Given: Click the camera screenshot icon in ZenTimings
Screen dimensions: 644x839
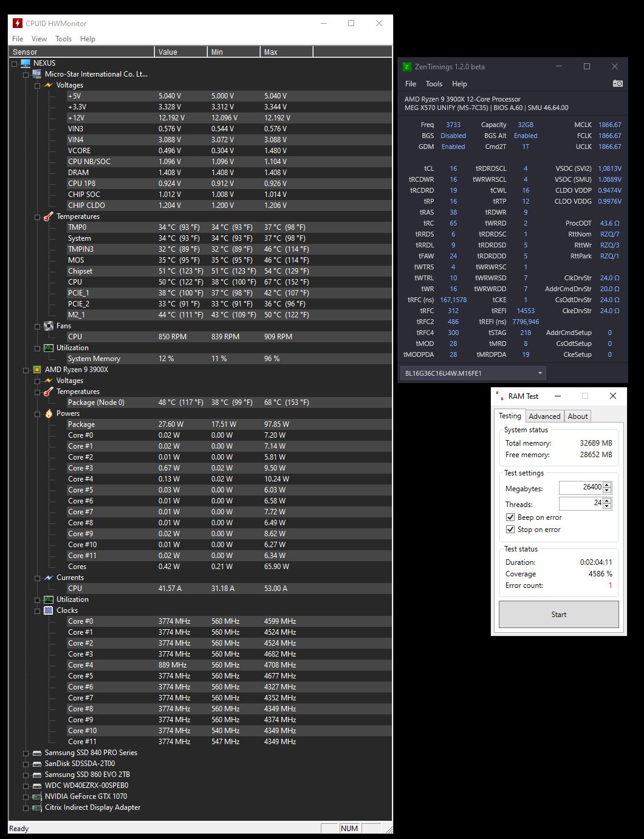Looking at the screenshot, I should [x=618, y=83].
